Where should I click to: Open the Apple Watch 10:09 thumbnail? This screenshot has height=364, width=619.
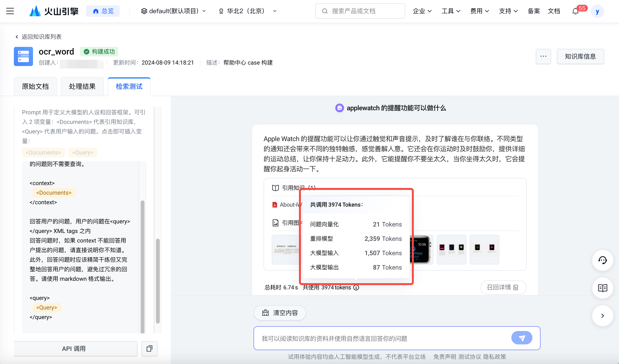(x=421, y=249)
